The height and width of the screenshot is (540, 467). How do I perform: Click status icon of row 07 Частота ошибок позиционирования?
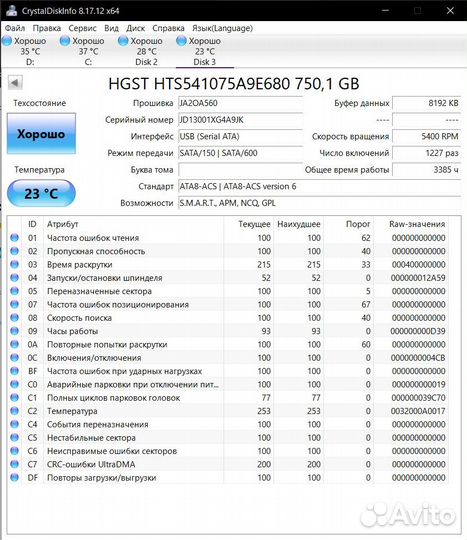pyautogui.click(x=14, y=304)
